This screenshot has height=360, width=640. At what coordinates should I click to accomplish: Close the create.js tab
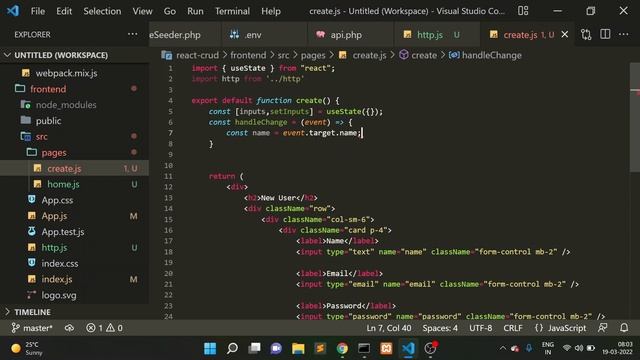[564, 35]
